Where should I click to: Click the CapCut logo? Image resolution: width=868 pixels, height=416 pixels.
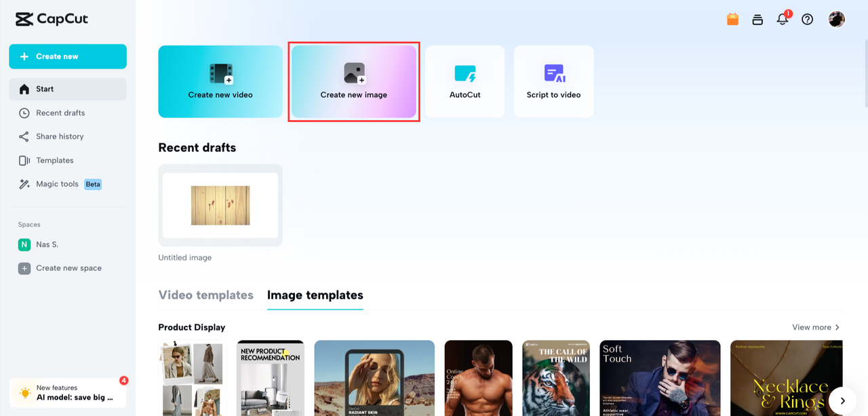(x=52, y=19)
